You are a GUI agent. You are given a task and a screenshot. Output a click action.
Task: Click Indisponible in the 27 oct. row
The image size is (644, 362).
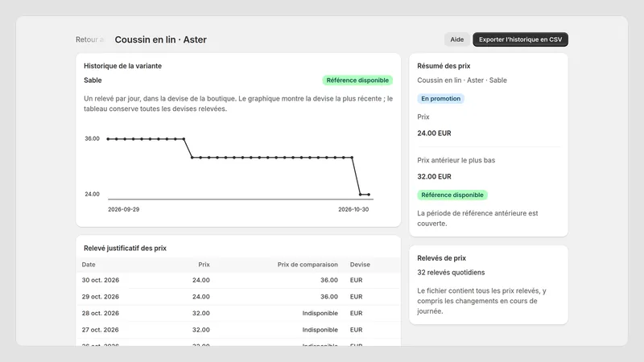(x=320, y=330)
